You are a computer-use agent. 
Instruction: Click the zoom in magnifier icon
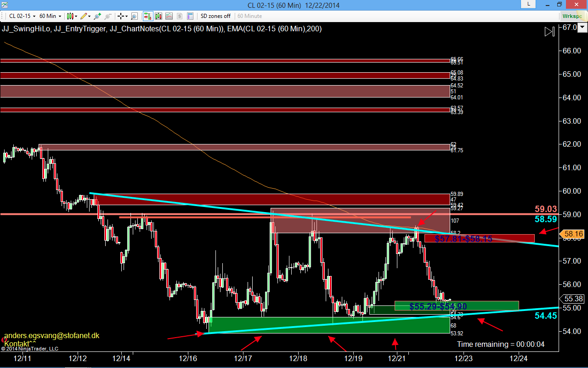97,16
